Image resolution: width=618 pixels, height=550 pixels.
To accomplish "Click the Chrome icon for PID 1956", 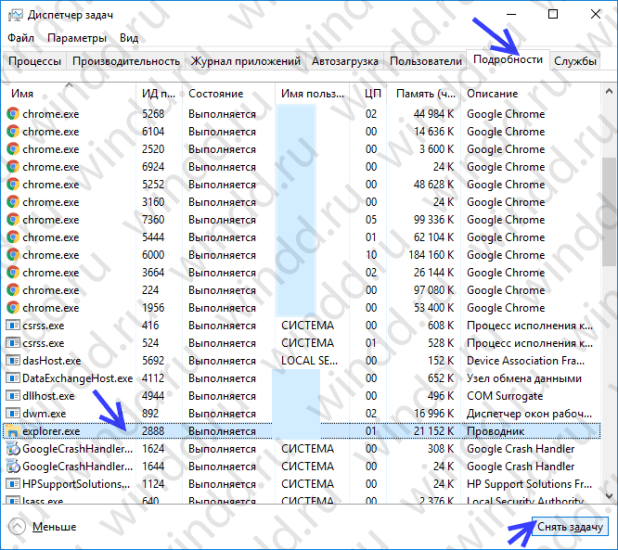I will tap(13, 308).
